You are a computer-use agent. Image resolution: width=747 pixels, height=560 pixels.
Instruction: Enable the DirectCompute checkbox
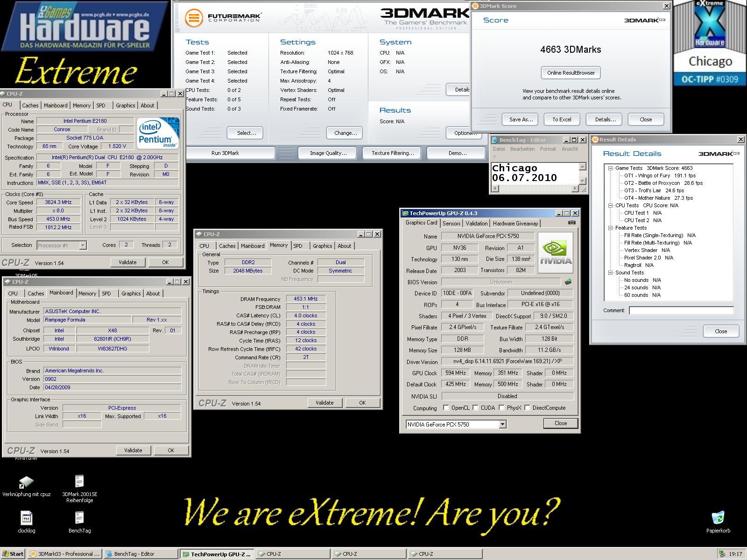[x=527, y=408]
